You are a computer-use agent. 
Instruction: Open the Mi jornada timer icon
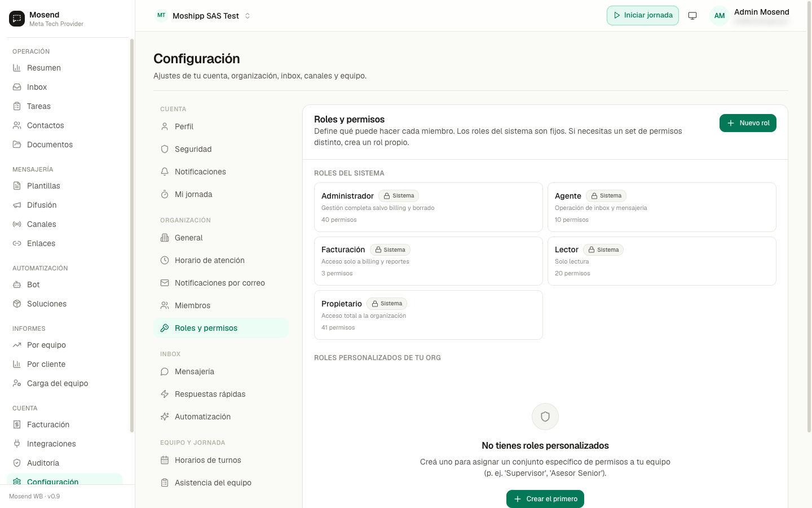click(x=165, y=194)
